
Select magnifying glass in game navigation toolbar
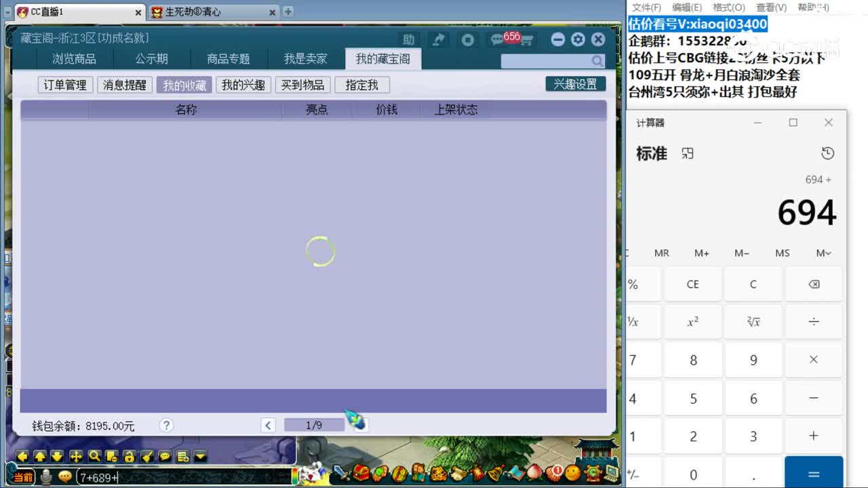click(95, 457)
